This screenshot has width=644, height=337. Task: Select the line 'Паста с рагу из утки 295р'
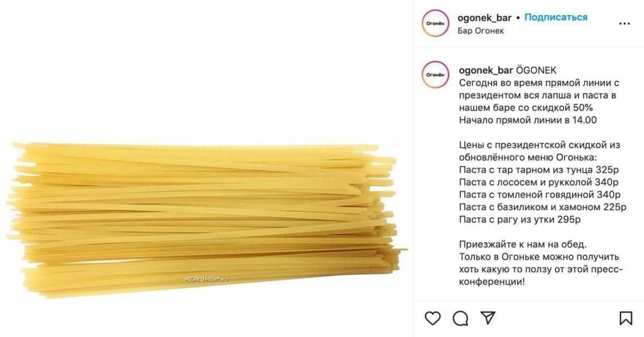[520, 219]
